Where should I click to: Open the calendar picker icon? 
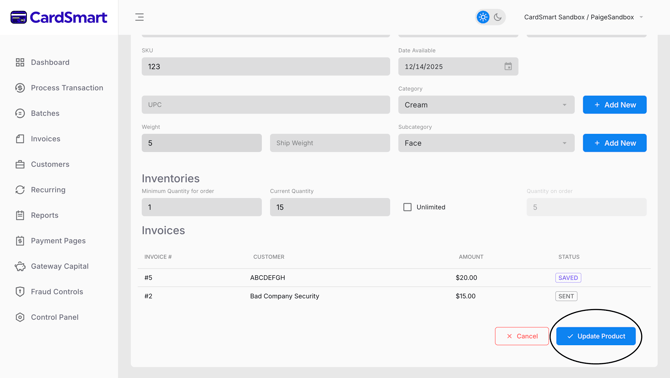point(508,67)
